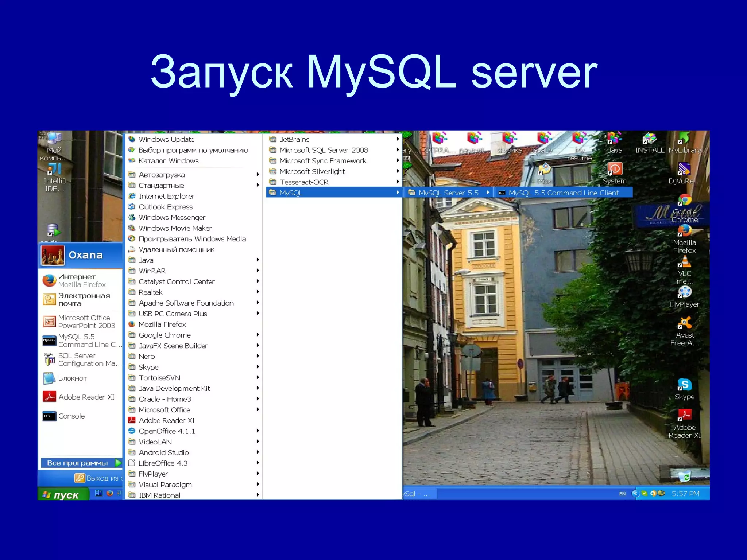Open Adobe Reader XI desktop icon
Image resolution: width=747 pixels, height=560 pixels.
point(685,424)
